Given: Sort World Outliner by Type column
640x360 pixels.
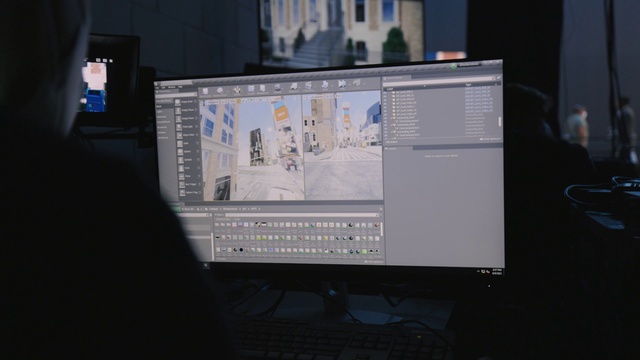Looking at the screenshot, I should click(x=469, y=84).
